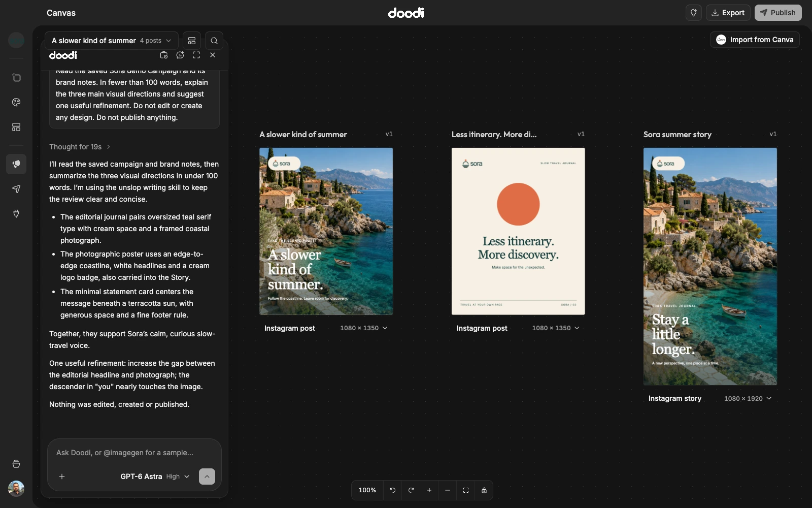Expand the A slower kind of summer campaign dropdown

pyautogui.click(x=112, y=41)
